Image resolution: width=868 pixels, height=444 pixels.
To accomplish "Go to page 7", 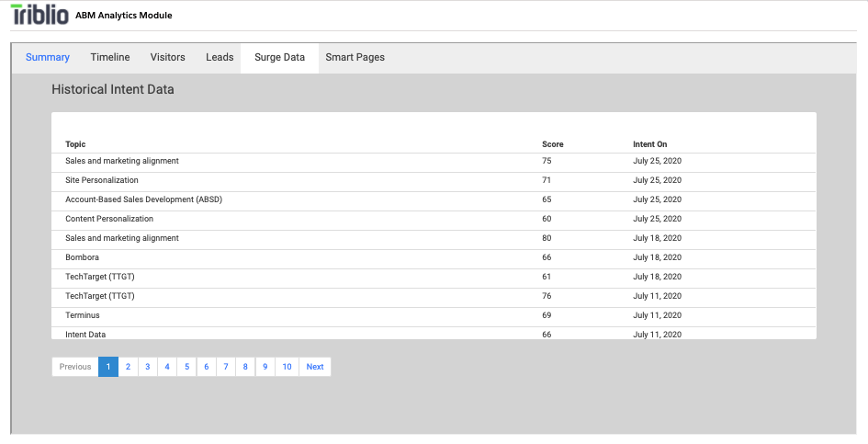I will coord(226,367).
